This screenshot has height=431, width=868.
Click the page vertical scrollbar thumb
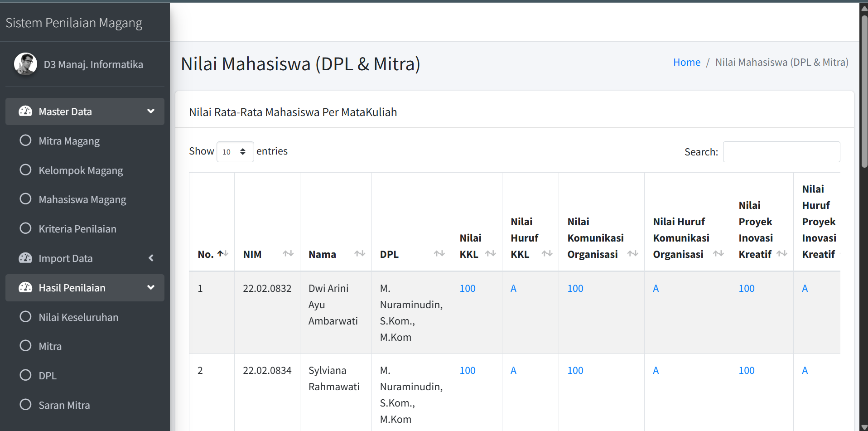coord(864,91)
